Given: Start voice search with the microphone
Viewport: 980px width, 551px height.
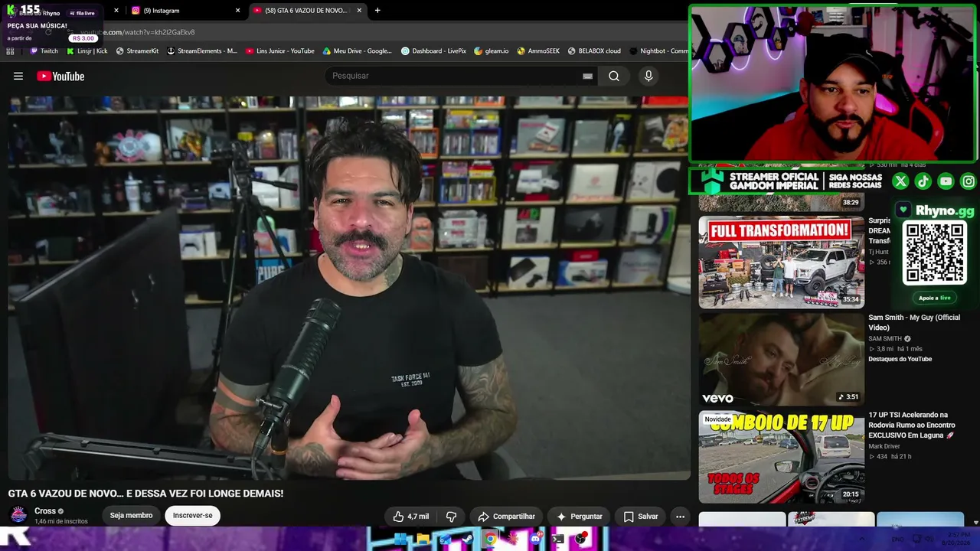Looking at the screenshot, I should [x=648, y=76].
